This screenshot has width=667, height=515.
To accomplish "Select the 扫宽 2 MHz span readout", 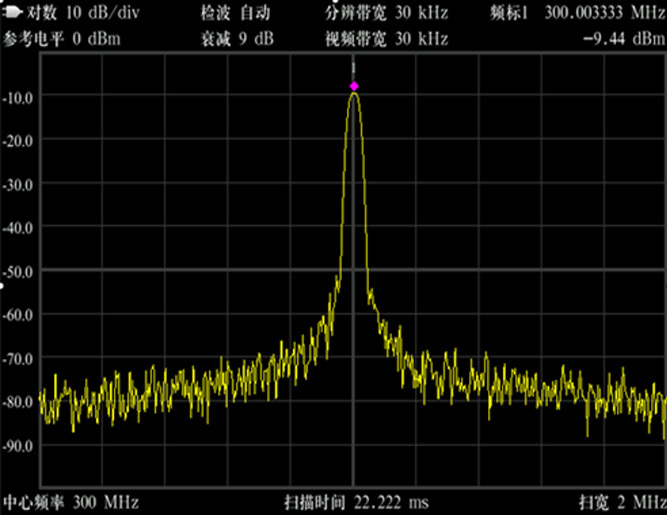I will [x=622, y=503].
